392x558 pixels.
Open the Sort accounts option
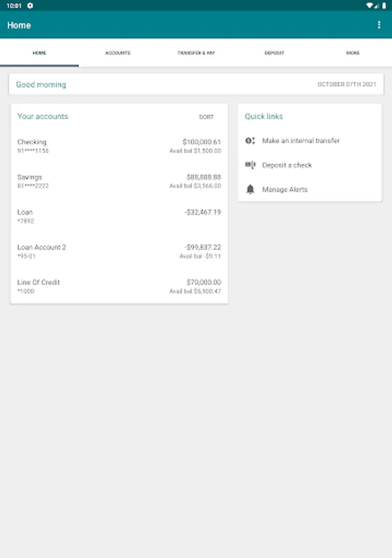click(206, 117)
